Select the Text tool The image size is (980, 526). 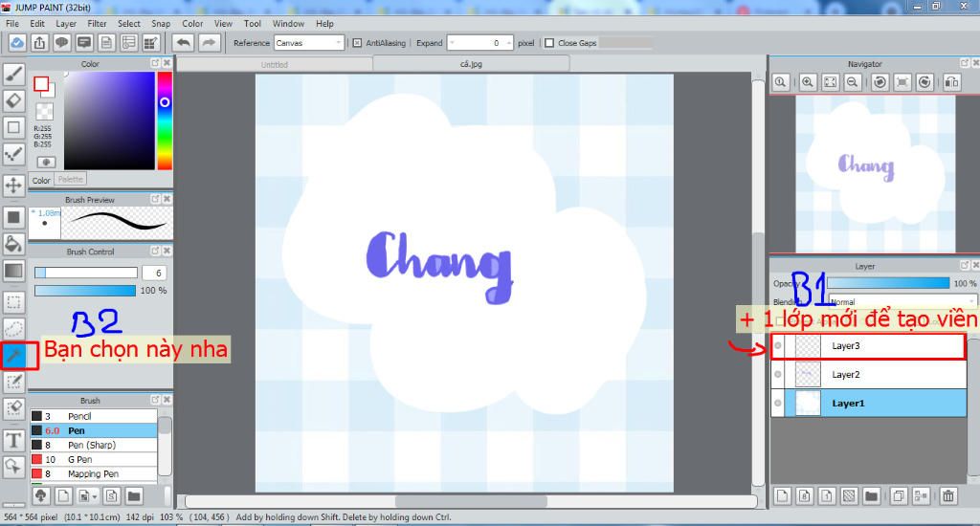(13, 441)
